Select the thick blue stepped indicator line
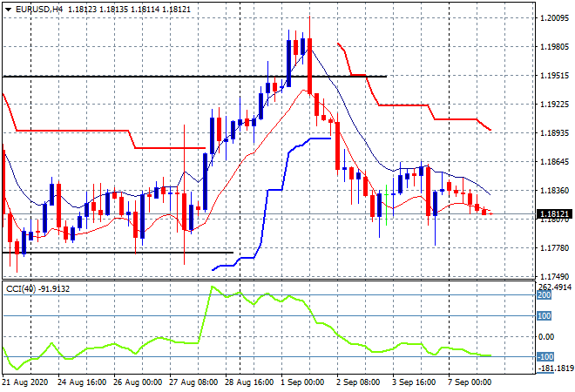The width and height of the screenshot is (575, 392). (x=271, y=190)
